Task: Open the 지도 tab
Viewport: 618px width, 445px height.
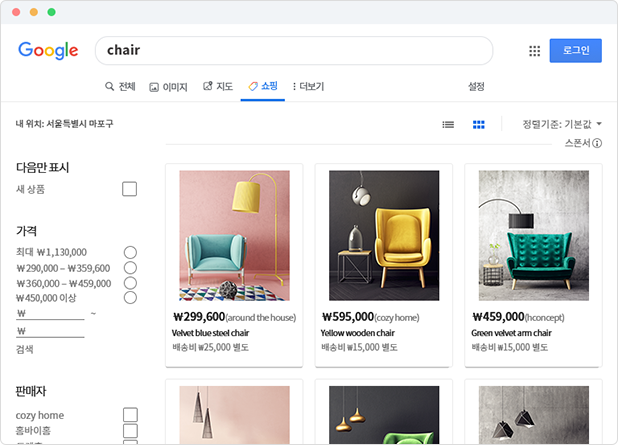Action: [x=218, y=86]
